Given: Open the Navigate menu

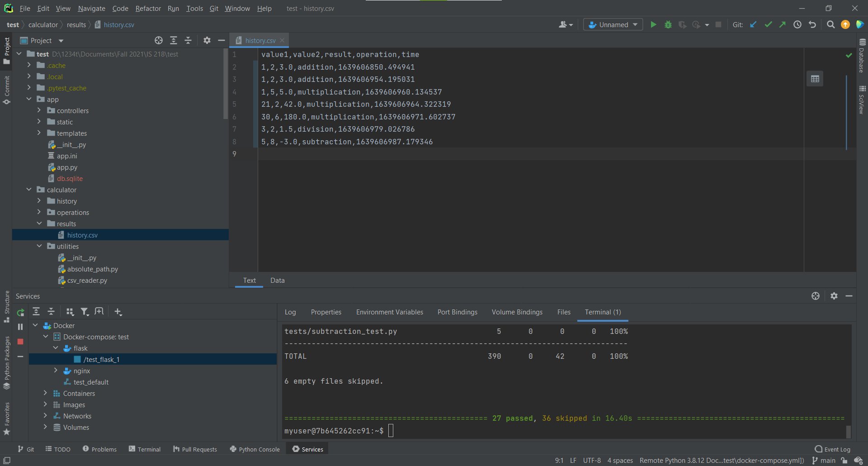Looking at the screenshot, I should click(x=91, y=9).
